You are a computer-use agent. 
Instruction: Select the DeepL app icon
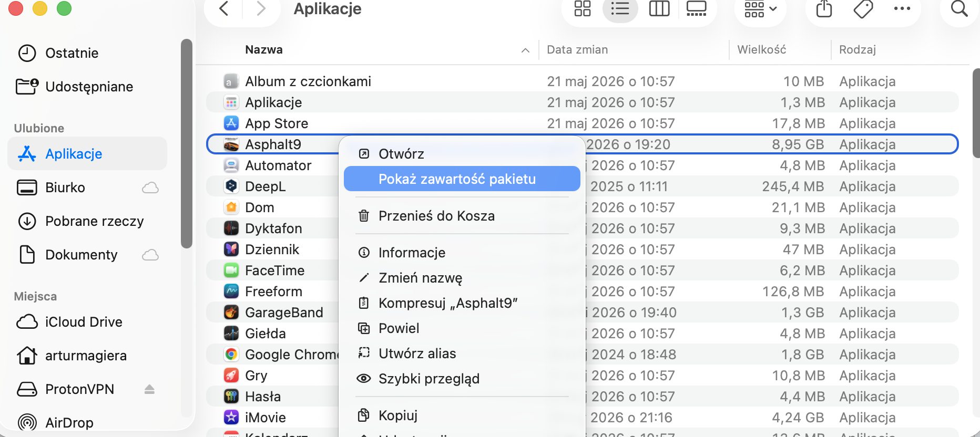pyautogui.click(x=231, y=186)
